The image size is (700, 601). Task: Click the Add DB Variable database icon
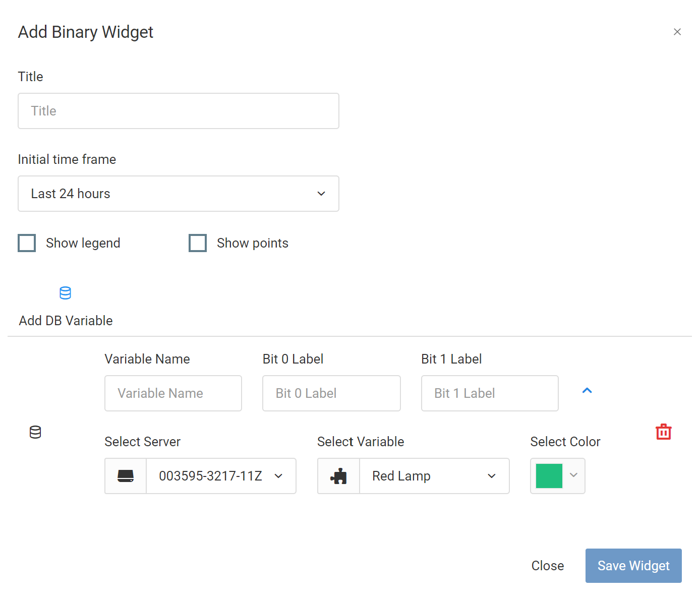[65, 293]
